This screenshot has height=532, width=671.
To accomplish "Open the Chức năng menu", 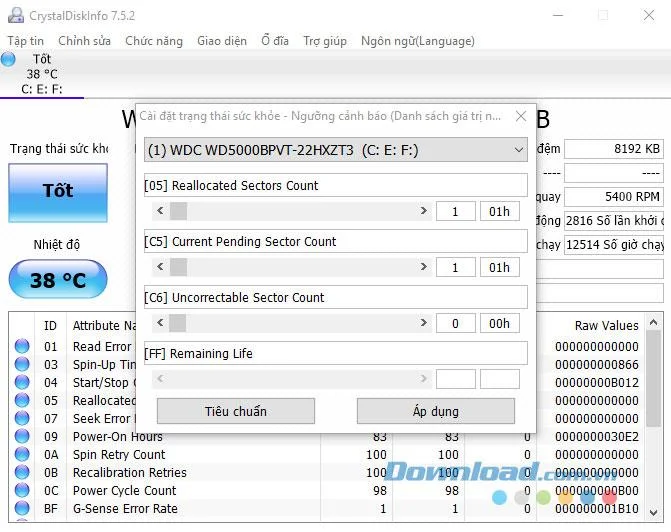I will [x=154, y=41].
